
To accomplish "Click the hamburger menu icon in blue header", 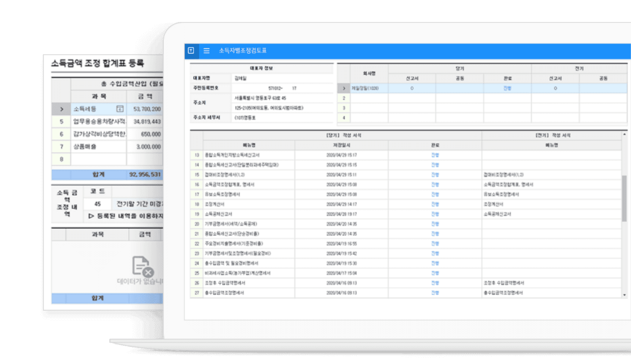I will click(x=207, y=51).
